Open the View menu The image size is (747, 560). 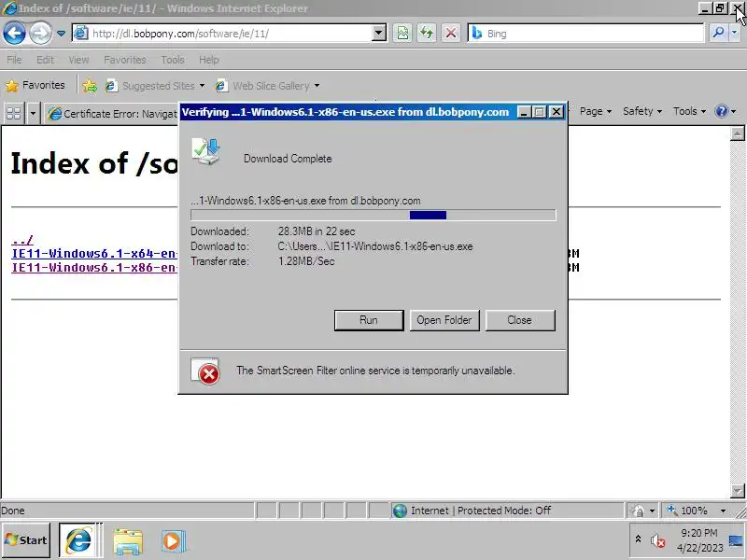click(78, 60)
